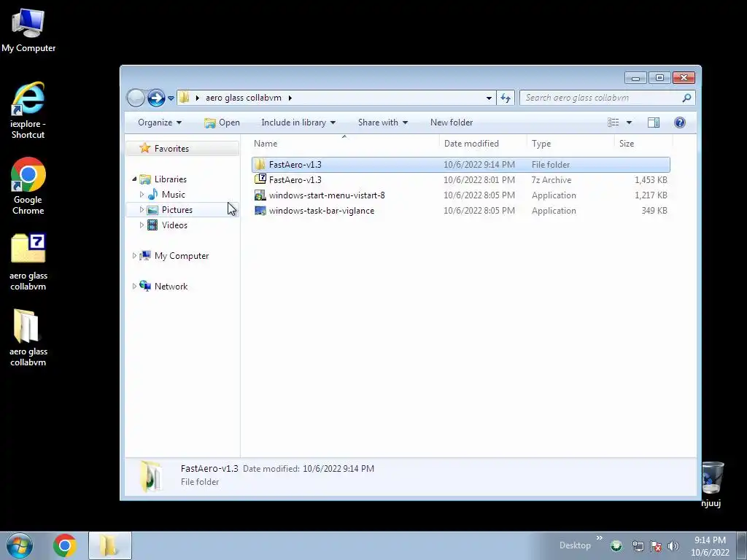Open the Help question mark button
747x560 pixels.
coord(680,122)
